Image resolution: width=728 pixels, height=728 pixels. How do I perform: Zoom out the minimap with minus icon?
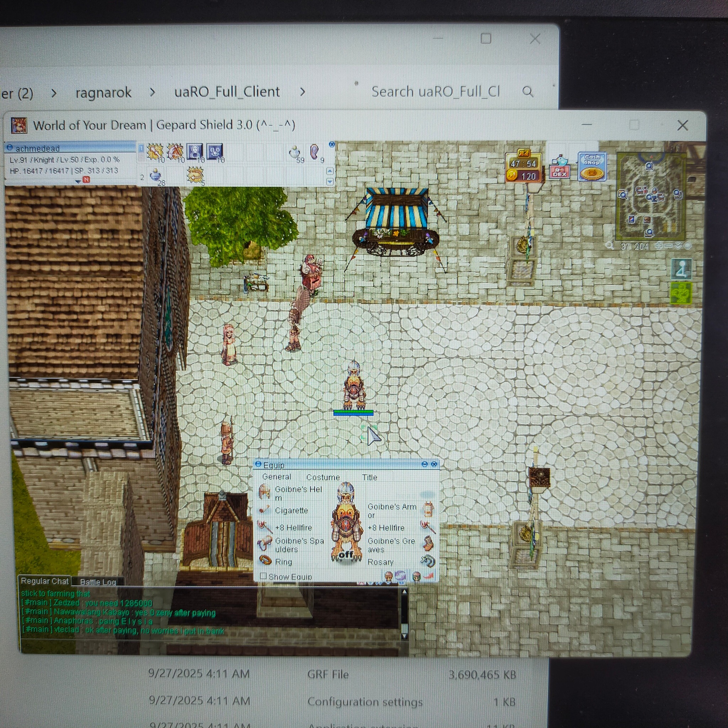[x=669, y=246]
